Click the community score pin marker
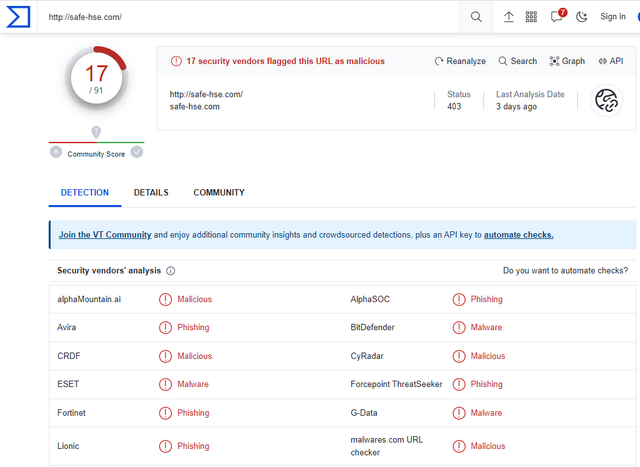The image size is (640, 467). click(x=96, y=132)
